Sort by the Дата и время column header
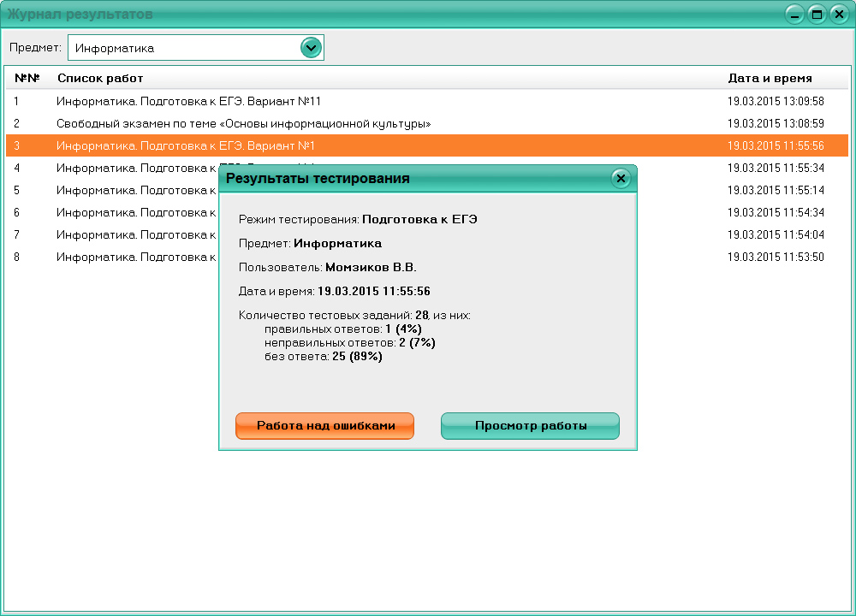This screenshot has height=616, width=856. point(770,78)
